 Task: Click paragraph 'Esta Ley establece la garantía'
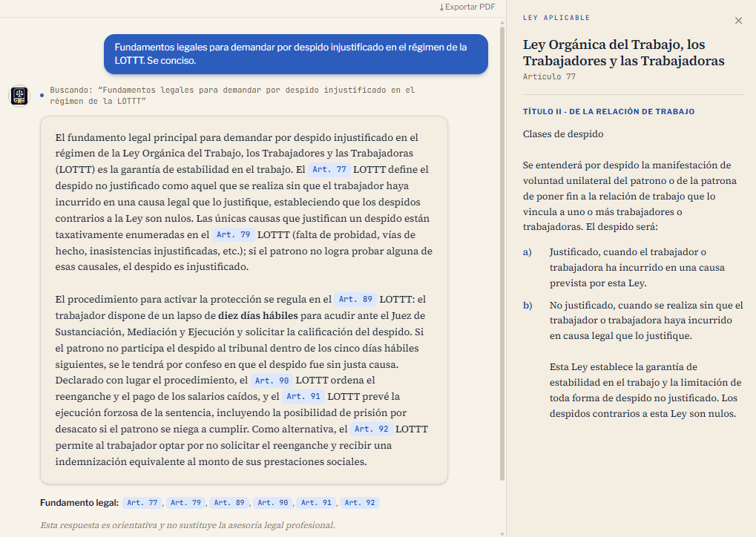[x=645, y=390]
